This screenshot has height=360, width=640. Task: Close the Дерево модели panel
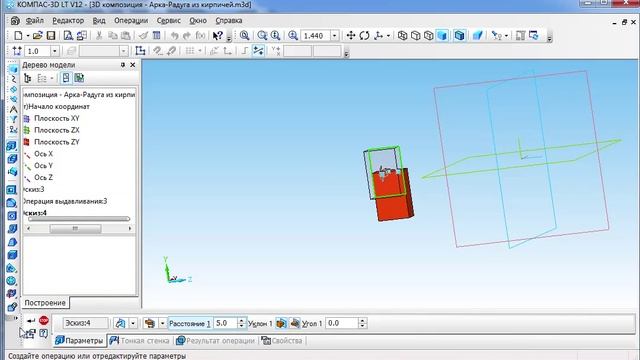(x=133, y=65)
